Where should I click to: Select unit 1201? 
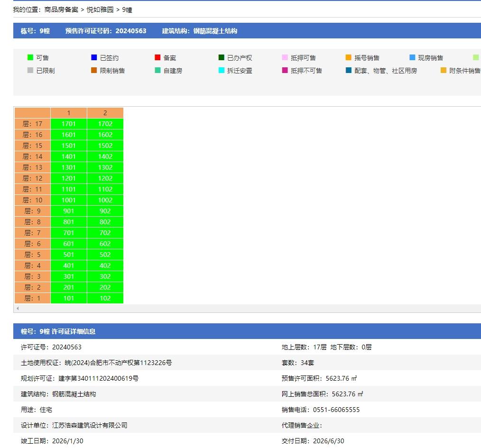(69, 178)
